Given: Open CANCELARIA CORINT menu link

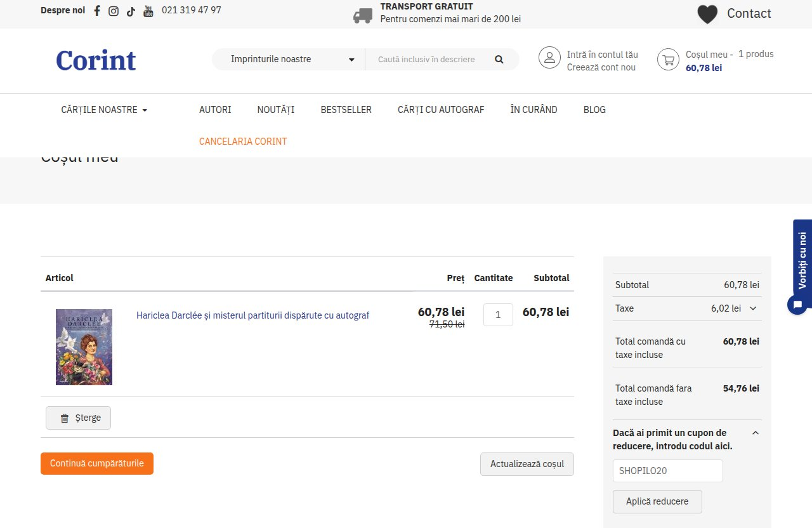Looking at the screenshot, I should coord(243,142).
